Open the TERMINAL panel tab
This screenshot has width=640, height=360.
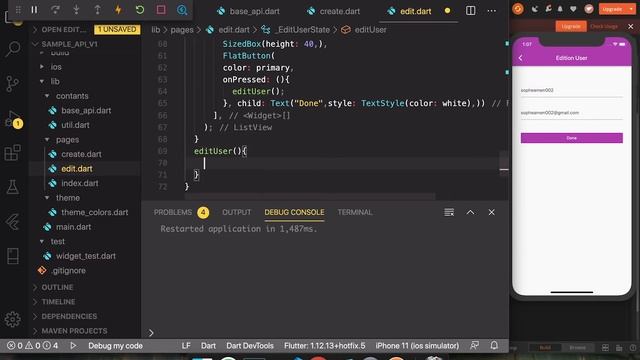(x=355, y=212)
